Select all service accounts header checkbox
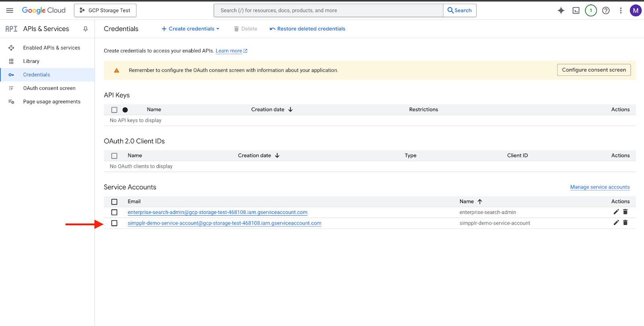The width and height of the screenshot is (644, 326). (114, 201)
